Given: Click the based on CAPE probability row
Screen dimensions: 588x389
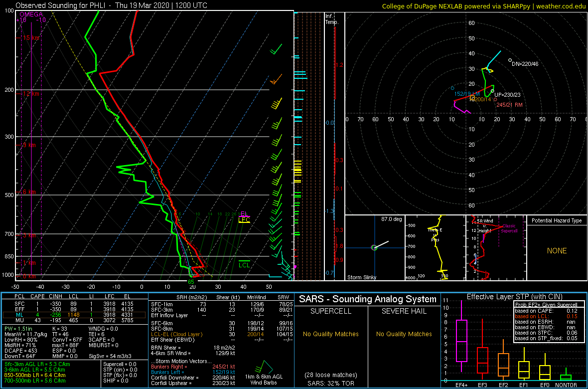Looking at the screenshot, I should tap(546, 311).
